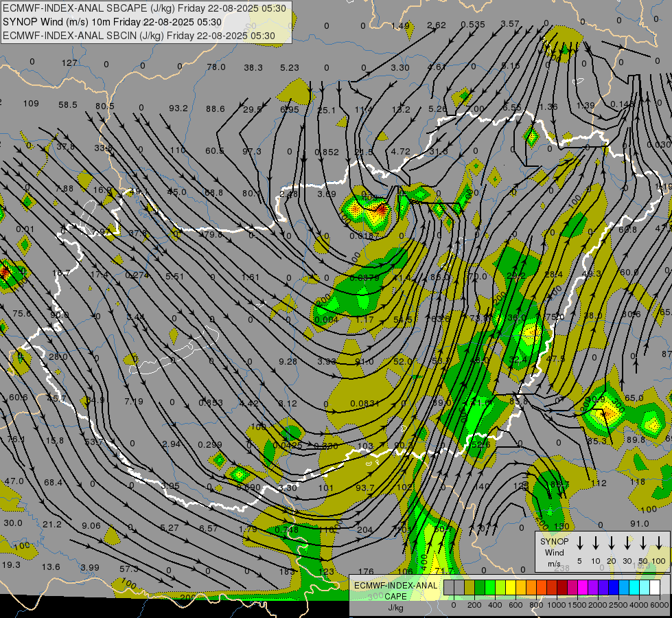The image size is (672, 618).
Task: Pick the SYNOP legend arrow for 50 m/s
Action: [x=643, y=543]
